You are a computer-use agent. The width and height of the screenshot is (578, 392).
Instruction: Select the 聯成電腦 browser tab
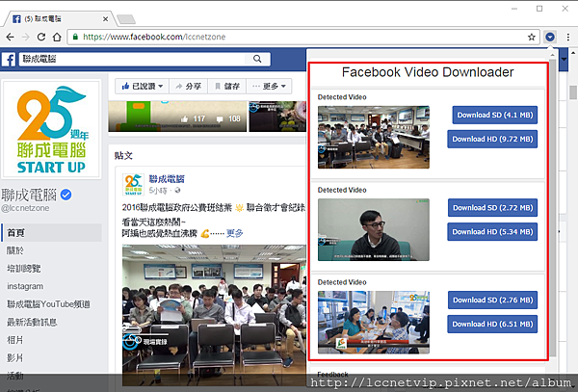click(59, 19)
